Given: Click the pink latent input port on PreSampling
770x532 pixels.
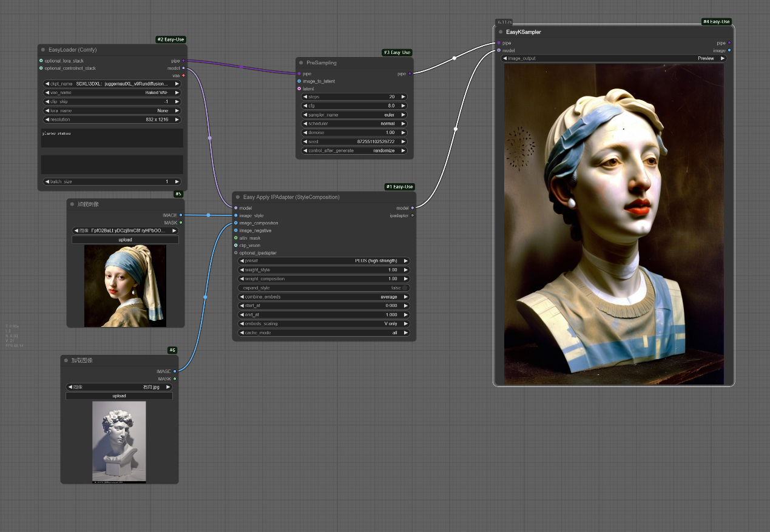Looking at the screenshot, I should tap(299, 89).
